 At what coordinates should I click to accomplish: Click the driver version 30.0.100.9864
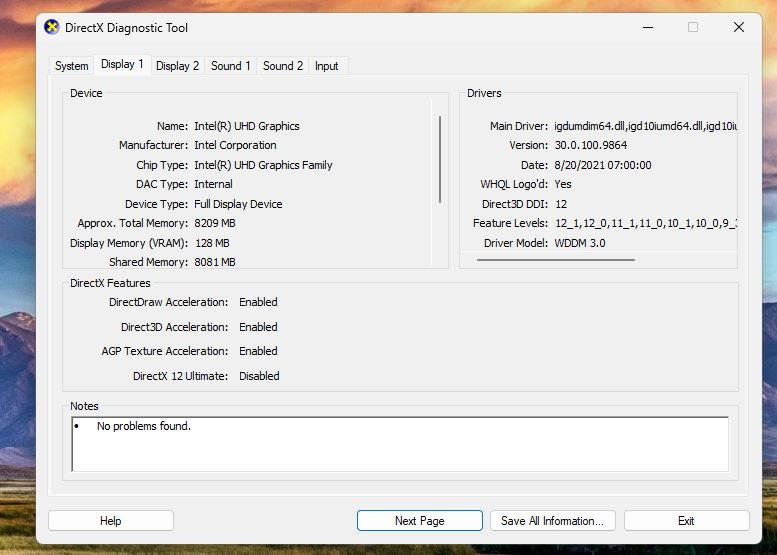tap(591, 145)
